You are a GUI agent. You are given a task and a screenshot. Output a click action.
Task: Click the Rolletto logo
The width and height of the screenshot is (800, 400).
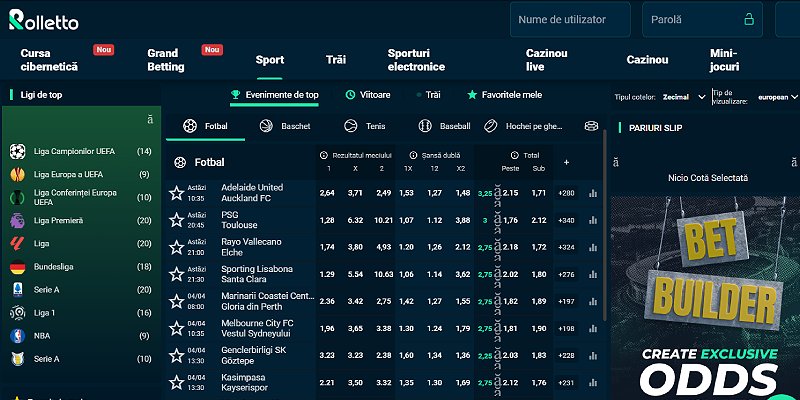click(44, 20)
